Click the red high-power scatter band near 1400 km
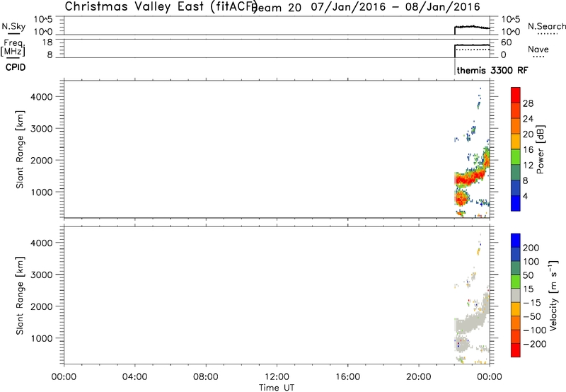This screenshot has height=392, width=566. click(469, 178)
